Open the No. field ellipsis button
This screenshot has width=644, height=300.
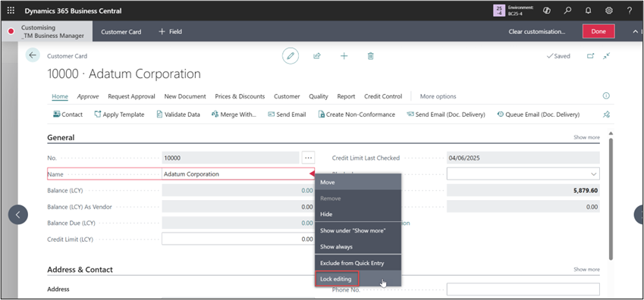[308, 158]
